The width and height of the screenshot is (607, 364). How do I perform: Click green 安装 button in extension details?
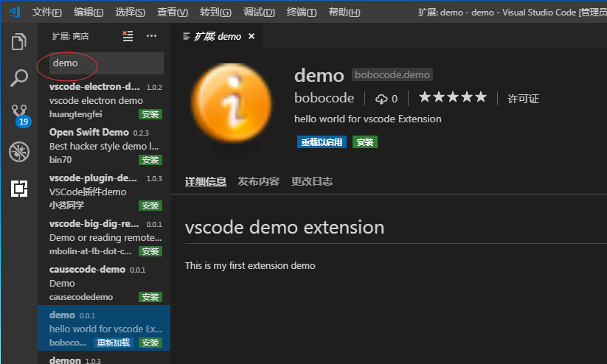364,142
